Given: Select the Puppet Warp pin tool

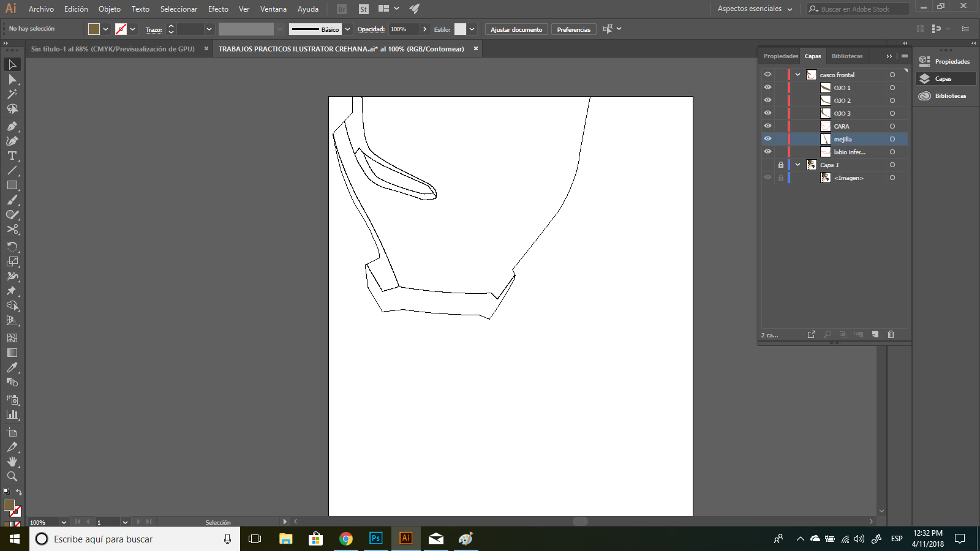Looking at the screenshot, I should click(x=12, y=291).
